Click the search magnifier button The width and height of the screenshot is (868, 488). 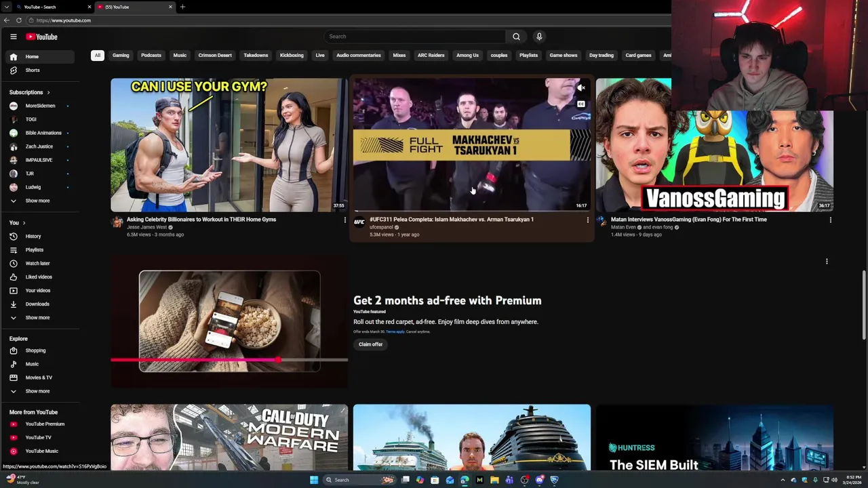[x=516, y=37]
